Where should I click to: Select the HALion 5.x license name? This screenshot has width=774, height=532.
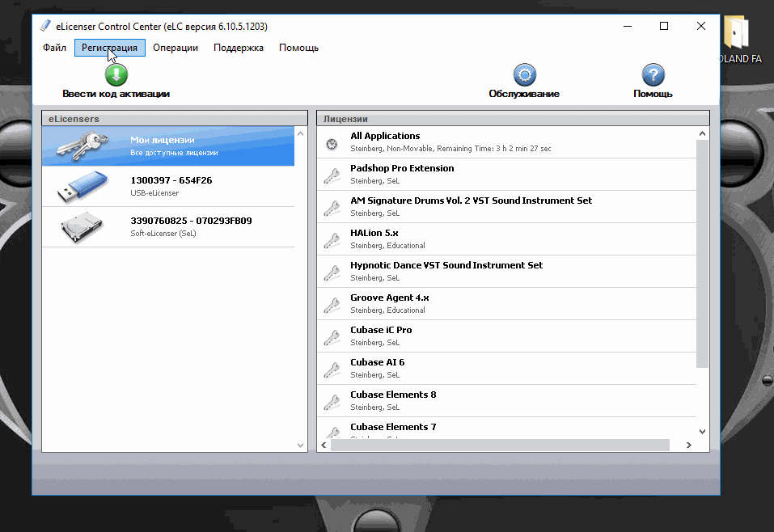(x=374, y=233)
